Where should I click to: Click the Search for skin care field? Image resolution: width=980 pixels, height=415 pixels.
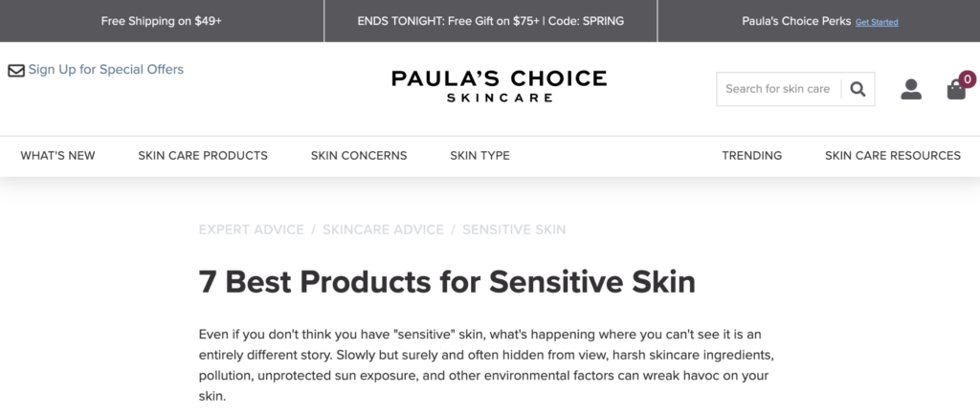click(x=777, y=89)
